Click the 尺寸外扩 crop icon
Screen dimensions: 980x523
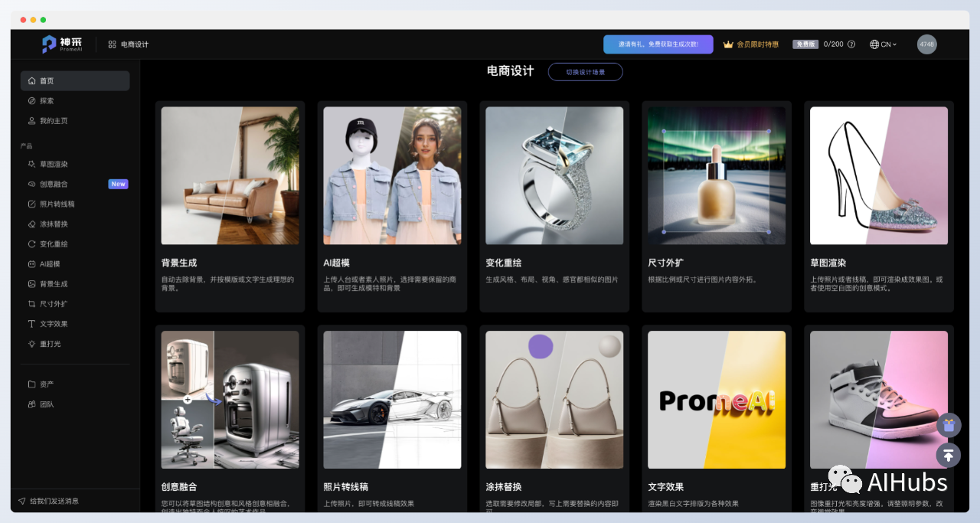tap(31, 304)
